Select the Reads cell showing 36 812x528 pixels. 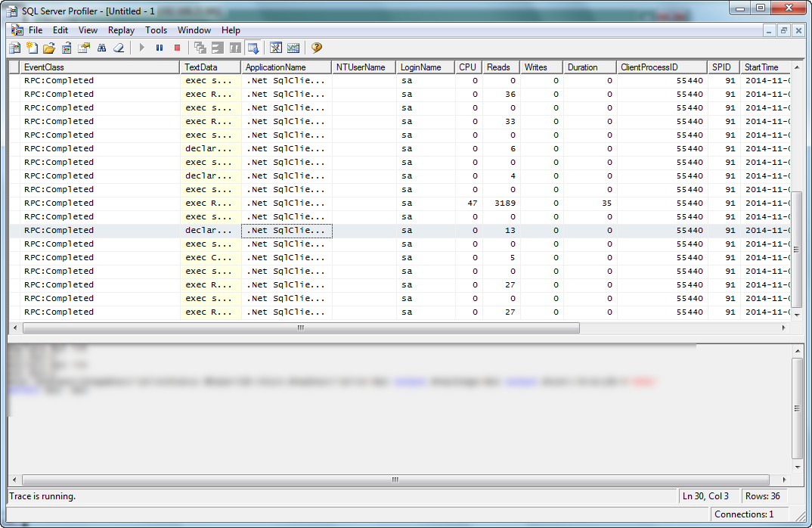501,95
